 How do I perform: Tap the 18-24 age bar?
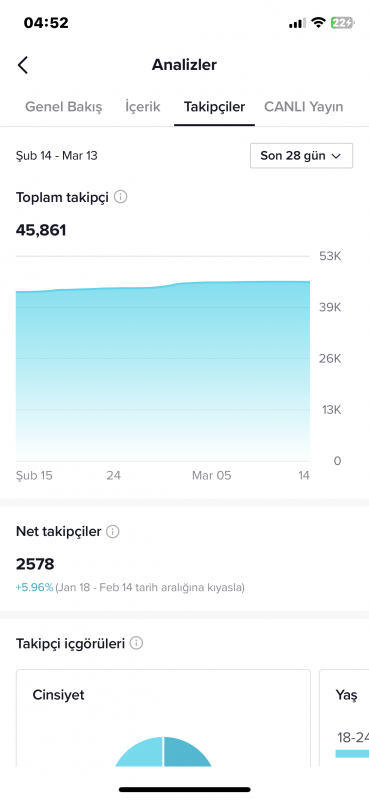pos(352,754)
